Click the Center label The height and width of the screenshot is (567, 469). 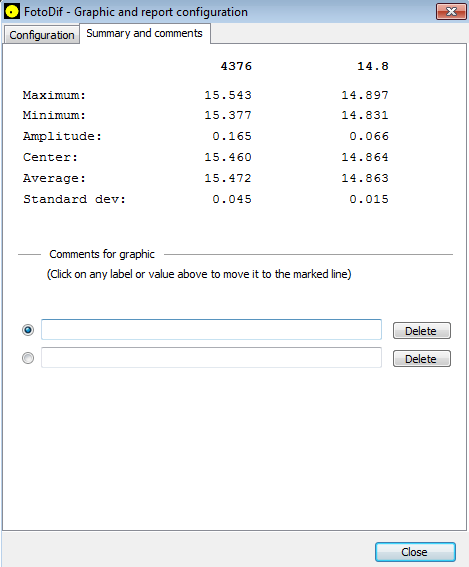[50, 157]
